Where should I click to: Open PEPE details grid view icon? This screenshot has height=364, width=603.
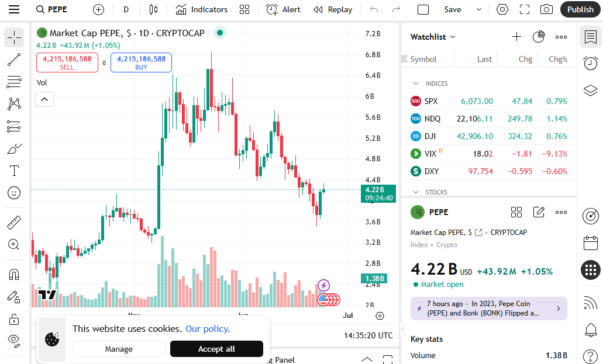(516, 212)
